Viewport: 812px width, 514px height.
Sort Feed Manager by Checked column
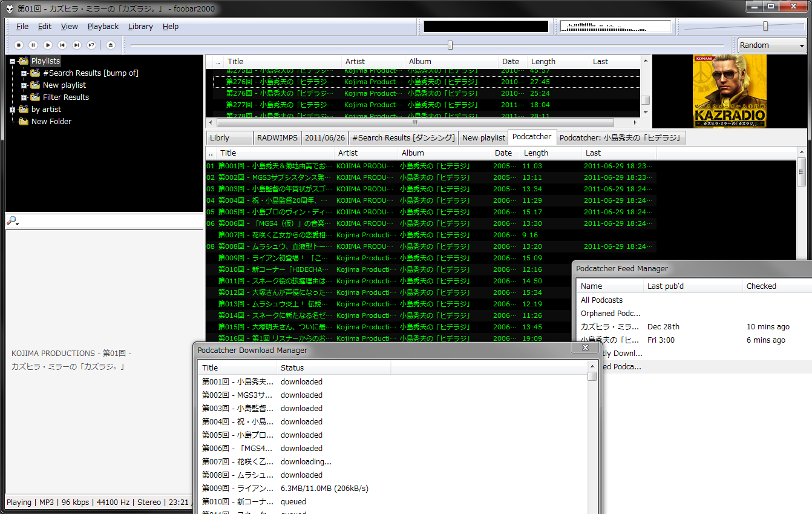pos(777,286)
